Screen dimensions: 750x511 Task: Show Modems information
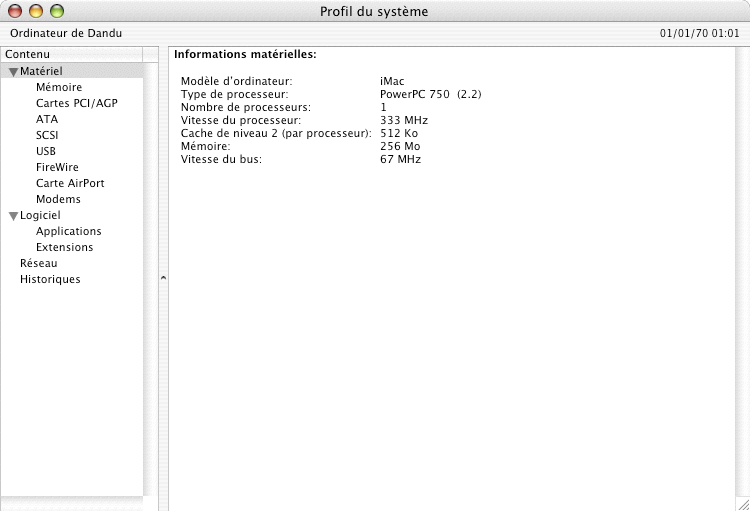[x=58, y=199]
